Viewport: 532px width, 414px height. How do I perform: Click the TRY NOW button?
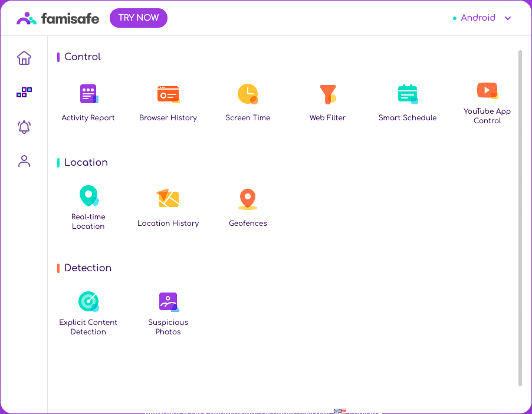coord(139,18)
